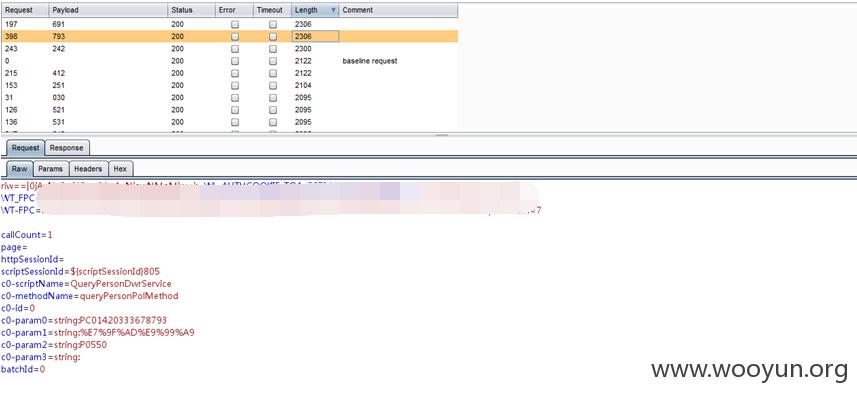The image size is (857, 398).
Task: Select result row with request number 243
Action: click(230, 49)
